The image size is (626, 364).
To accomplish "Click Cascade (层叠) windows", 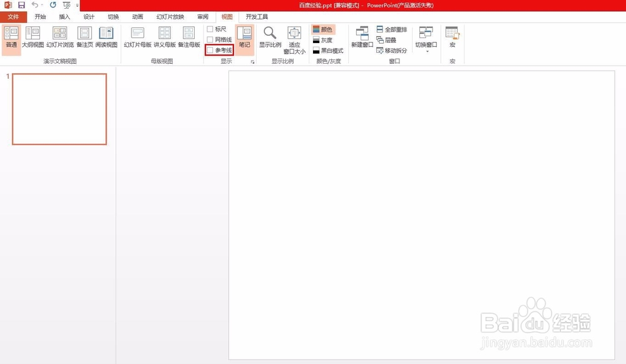I will pos(386,40).
